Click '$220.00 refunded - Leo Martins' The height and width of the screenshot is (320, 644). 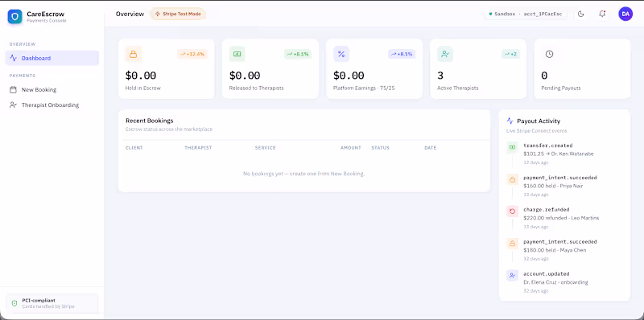[x=561, y=218]
